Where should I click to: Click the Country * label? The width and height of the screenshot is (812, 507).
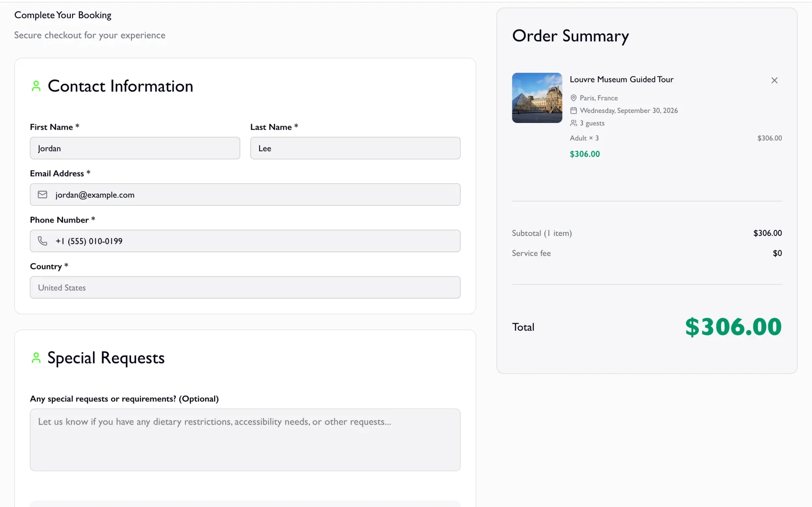point(49,266)
